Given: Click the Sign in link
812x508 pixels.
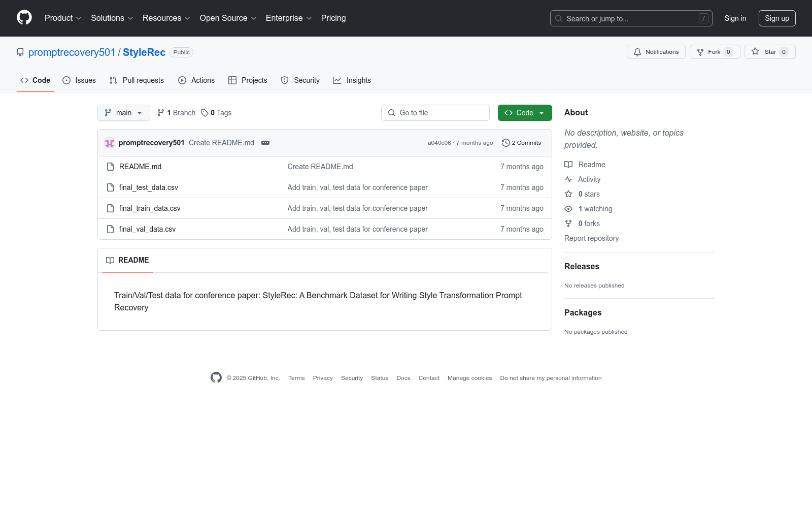Looking at the screenshot, I should [735, 18].
